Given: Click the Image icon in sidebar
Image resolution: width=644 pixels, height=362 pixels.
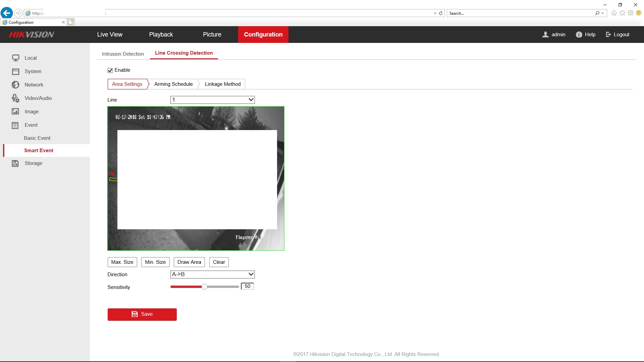Looking at the screenshot, I should 15,112.
